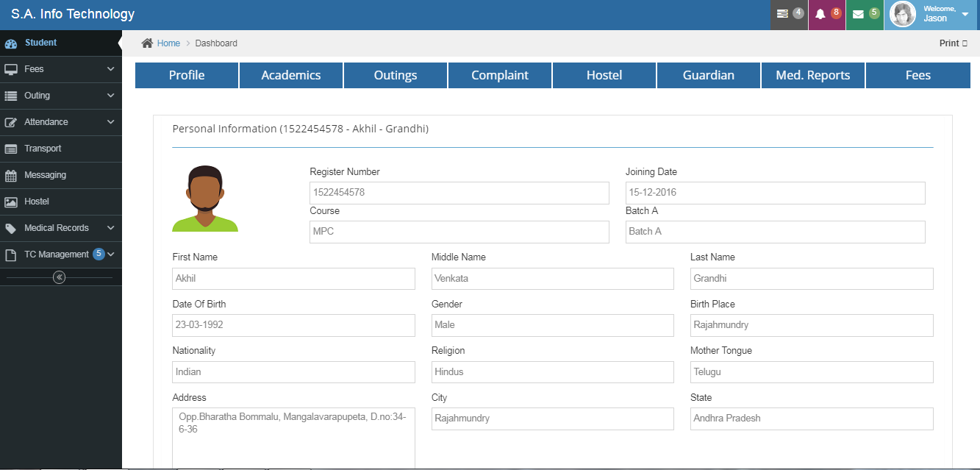This screenshot has height=470, width=980.
Task: Click the Student dashboard icon in sidebar
Action: (x=11, y=43)
